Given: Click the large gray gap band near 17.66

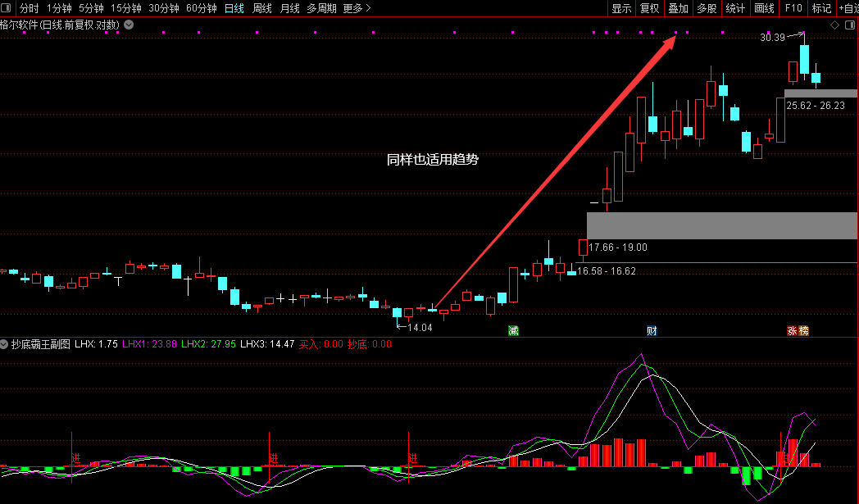Looking at the screenshot, I should 722,225.
